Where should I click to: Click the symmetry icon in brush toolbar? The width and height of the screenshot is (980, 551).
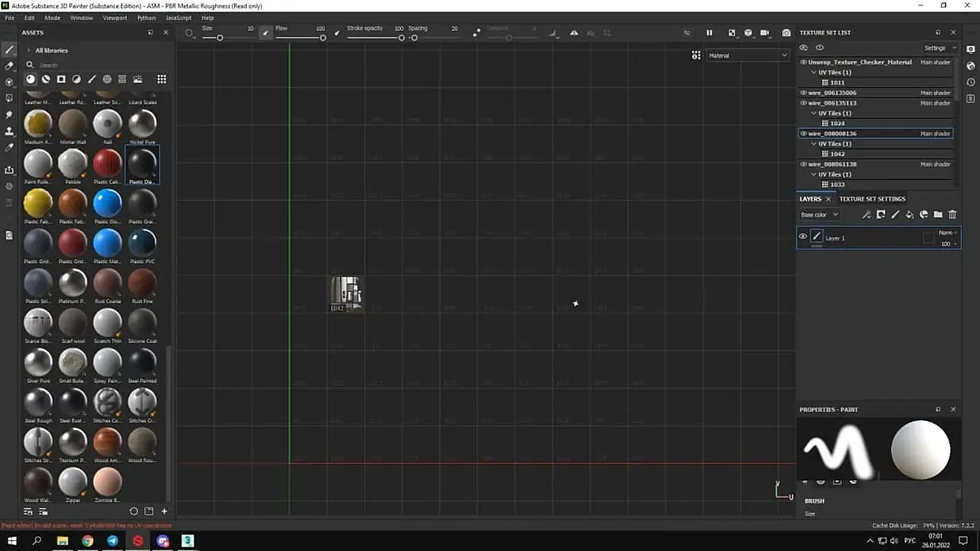[574, 32]
